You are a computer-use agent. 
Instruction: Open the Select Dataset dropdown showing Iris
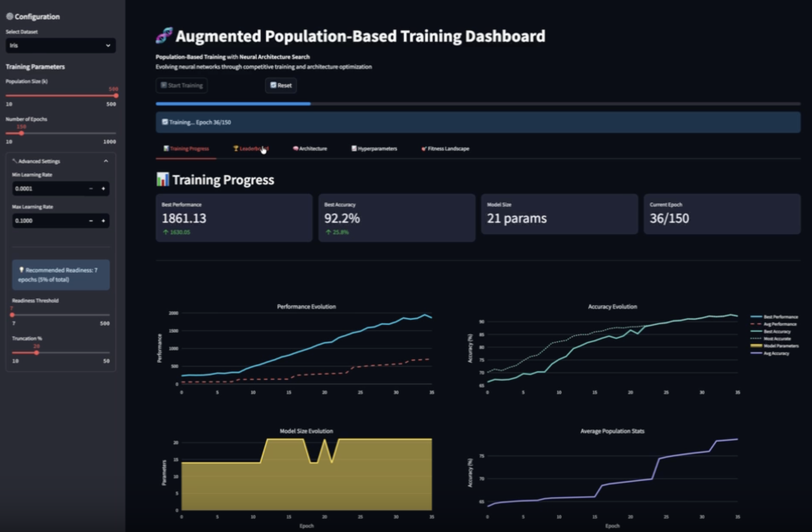point(60,45)
